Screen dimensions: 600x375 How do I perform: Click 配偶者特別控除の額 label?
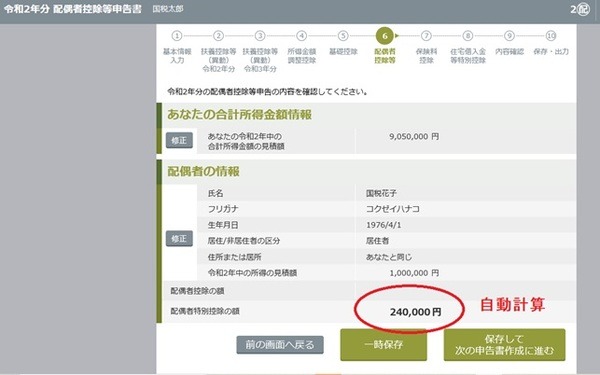tap(205, 311)
